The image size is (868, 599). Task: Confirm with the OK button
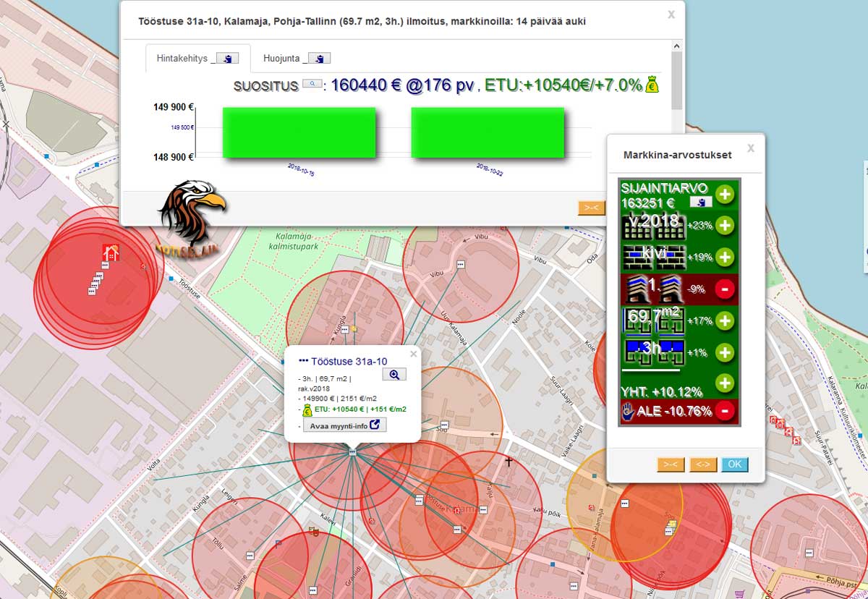pyautogui.click(x=735, y=464)
